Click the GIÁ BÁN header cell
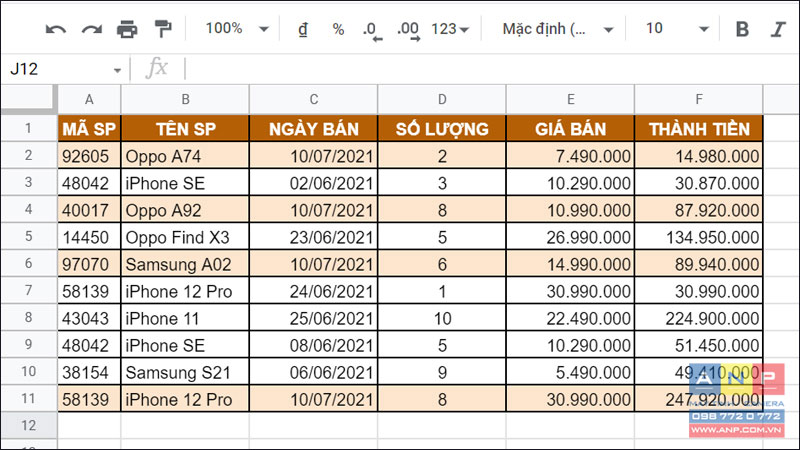The height and width of the screenshot is (450, 800). [570, 129]
